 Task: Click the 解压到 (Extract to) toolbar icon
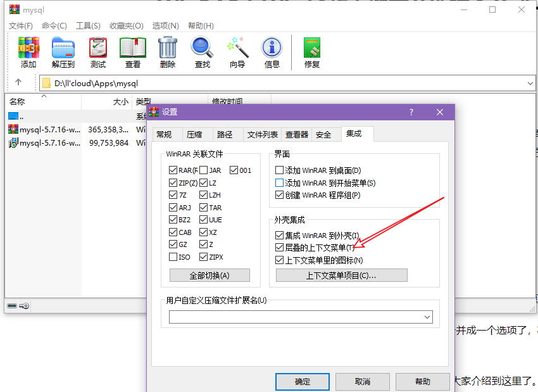63,47
